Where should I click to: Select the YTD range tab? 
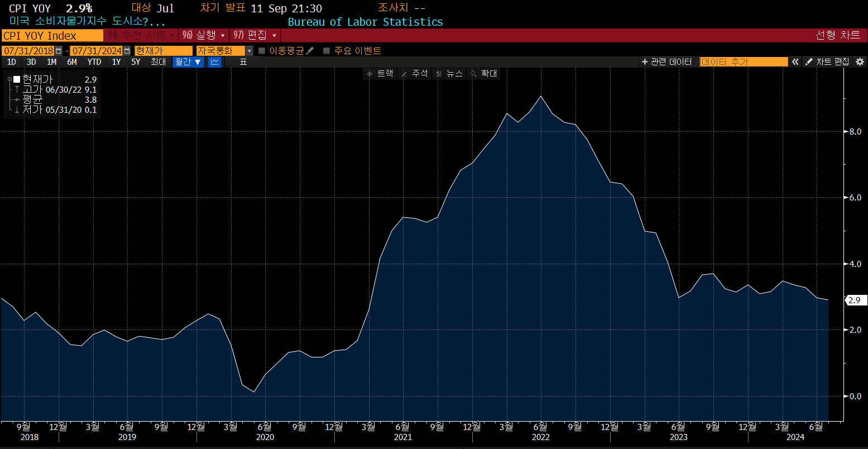tap(94, 62)
